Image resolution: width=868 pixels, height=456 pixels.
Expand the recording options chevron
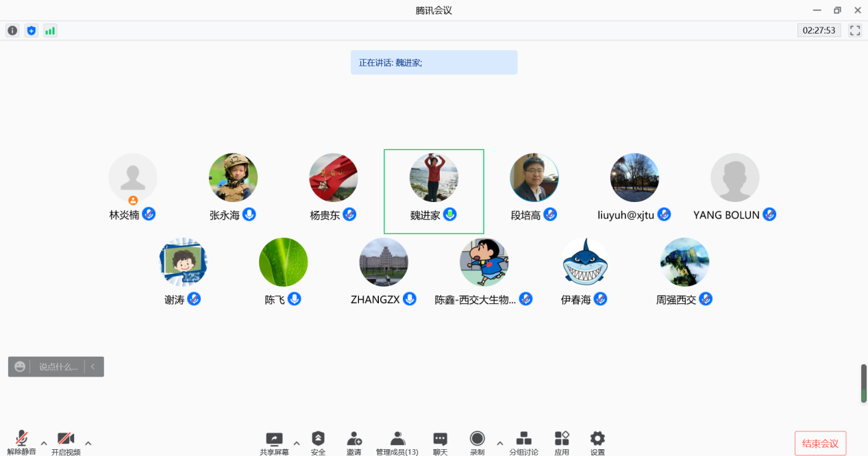click(500, 443)
